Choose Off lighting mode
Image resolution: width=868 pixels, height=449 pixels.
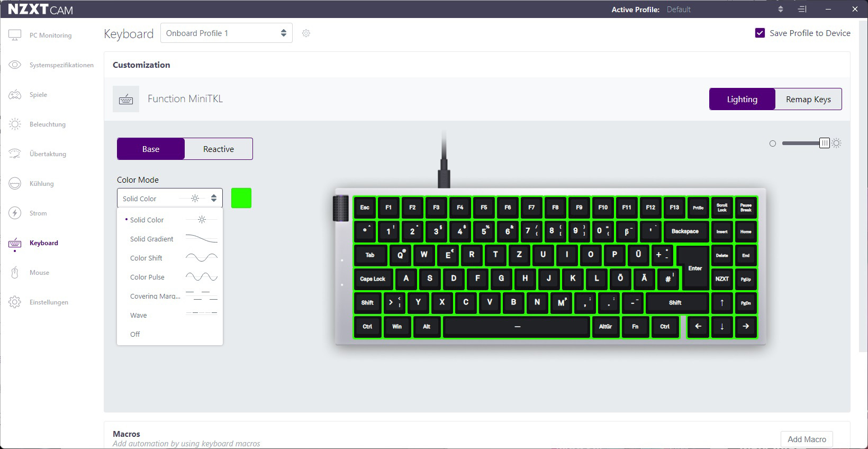click(x=170, y=334)
